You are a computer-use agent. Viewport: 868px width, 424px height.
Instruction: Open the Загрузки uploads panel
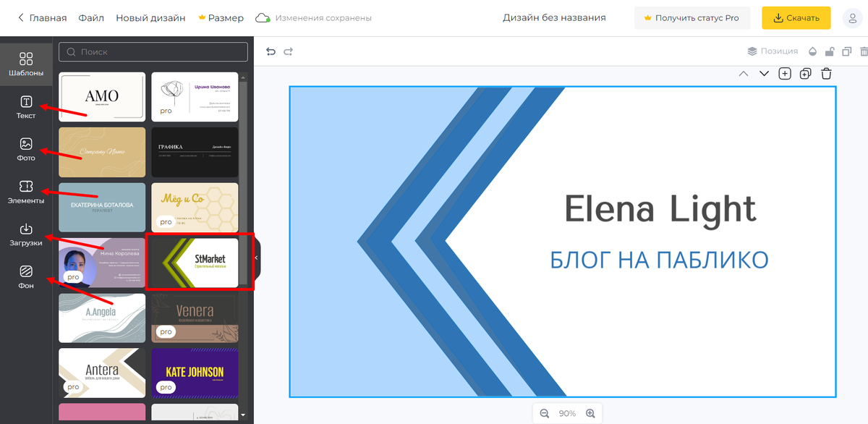(x=26, y=234)
